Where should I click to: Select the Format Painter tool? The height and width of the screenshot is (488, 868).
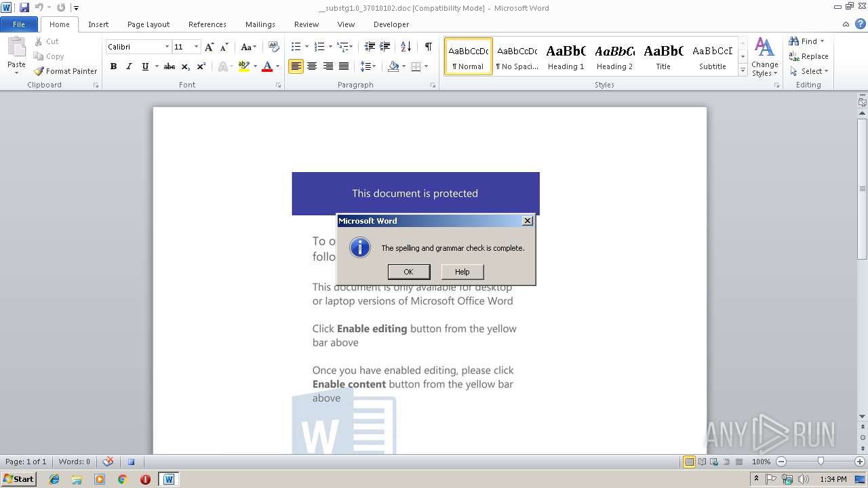click(65, 71)
